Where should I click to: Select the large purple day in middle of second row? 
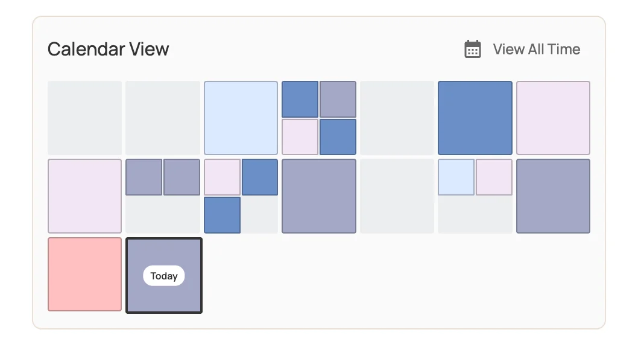319,196
